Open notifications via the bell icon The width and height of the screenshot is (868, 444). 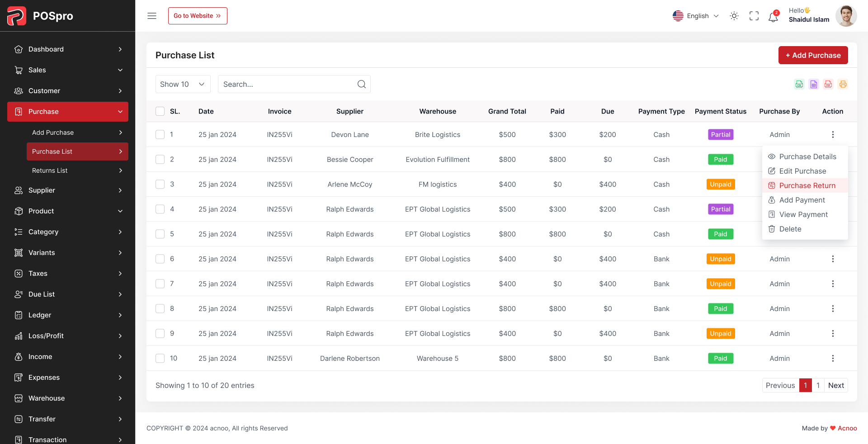(773, 16)
